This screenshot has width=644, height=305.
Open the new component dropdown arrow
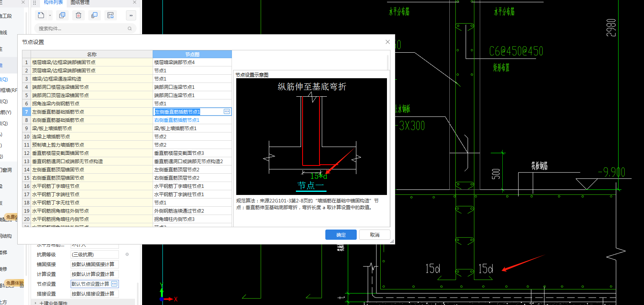click(x=50, y=16)
